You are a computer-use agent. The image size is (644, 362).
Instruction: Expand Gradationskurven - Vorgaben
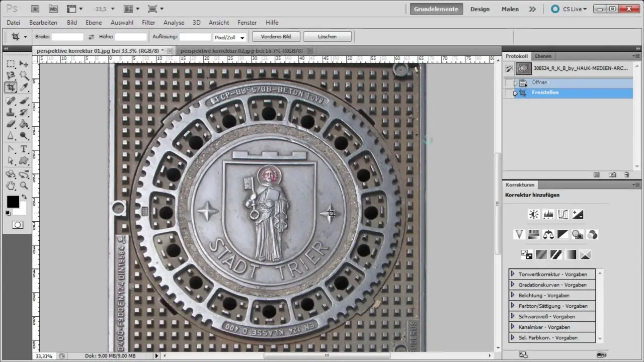(512, 285)
